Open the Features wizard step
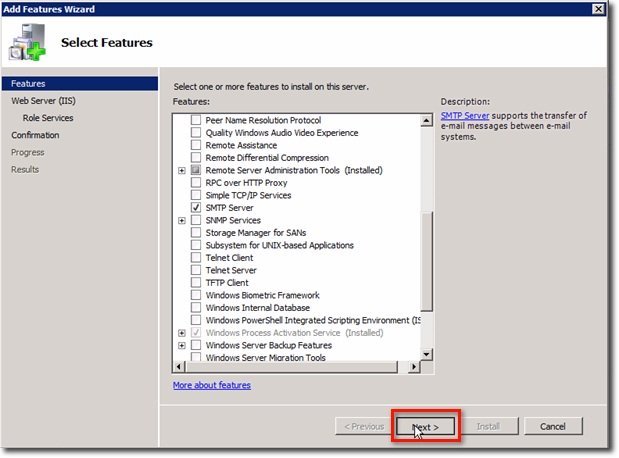 pyautogui.click(x=80, y=84)
